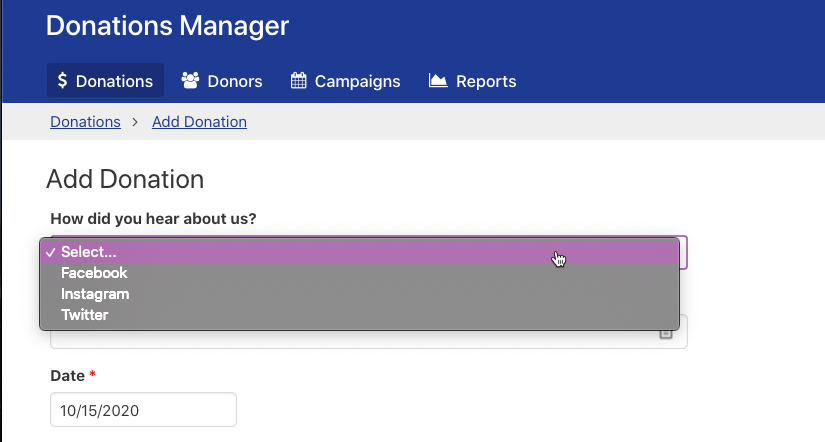Click the people icon next to Donors
The height and width of the screenshot is (442, 825).
190,81
